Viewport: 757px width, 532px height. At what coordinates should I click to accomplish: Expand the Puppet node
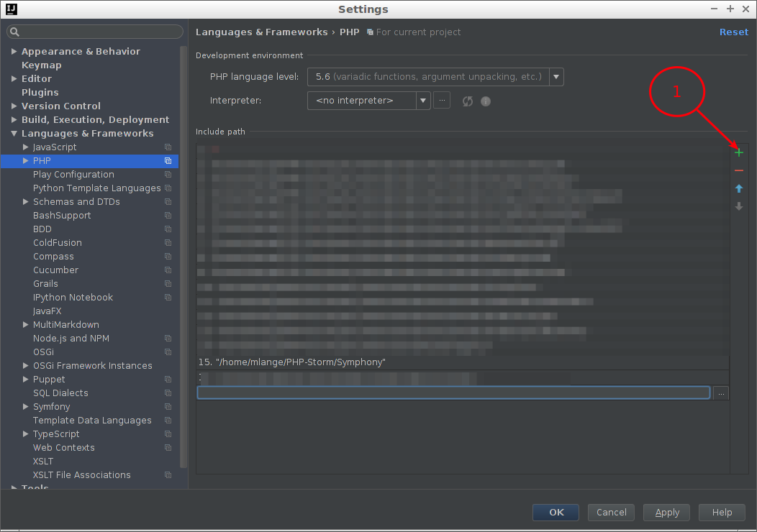(26, 379)
